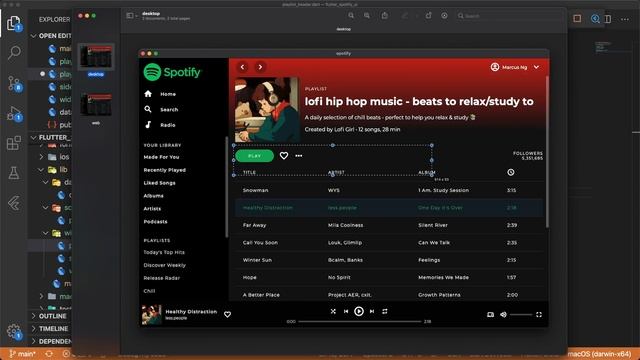Open Recently Played library item
The width and height of the screenshot is (640, 360).
click(164, 170)
